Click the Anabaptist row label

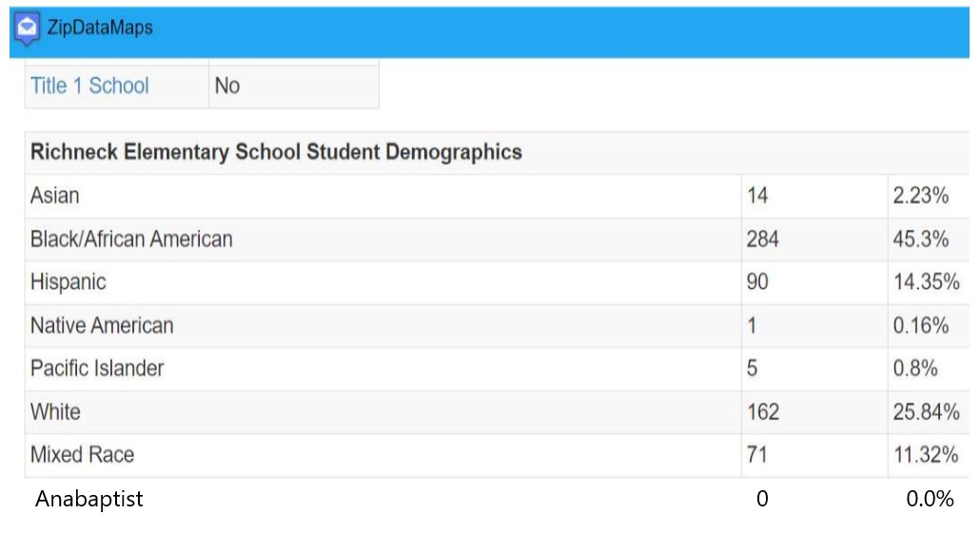[x=88, y=499]
